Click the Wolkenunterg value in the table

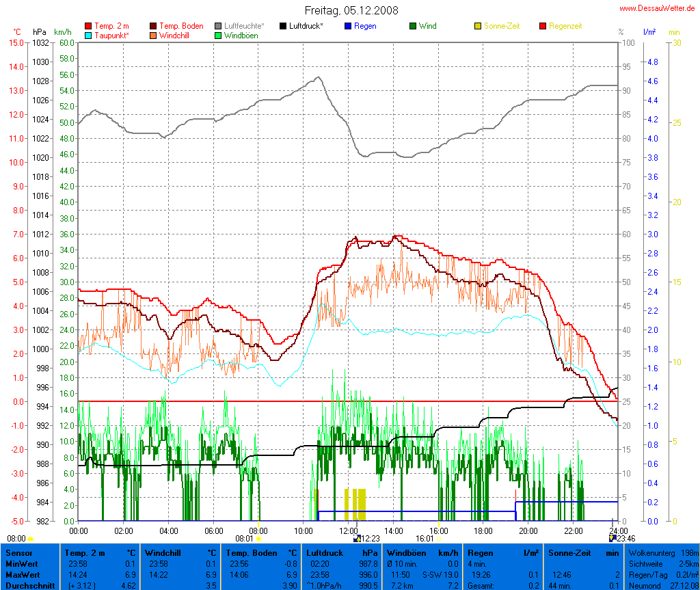pyautogui.click(x=692, y=552)
